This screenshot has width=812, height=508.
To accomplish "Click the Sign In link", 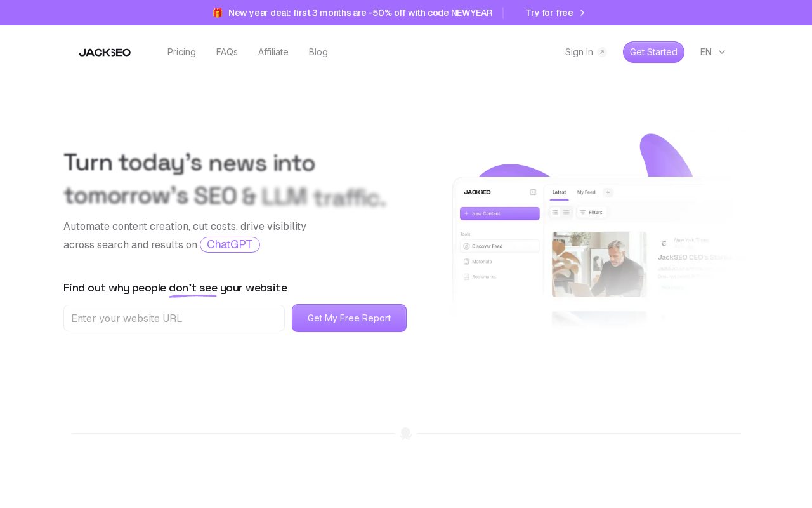I will [x=579, y=52].
